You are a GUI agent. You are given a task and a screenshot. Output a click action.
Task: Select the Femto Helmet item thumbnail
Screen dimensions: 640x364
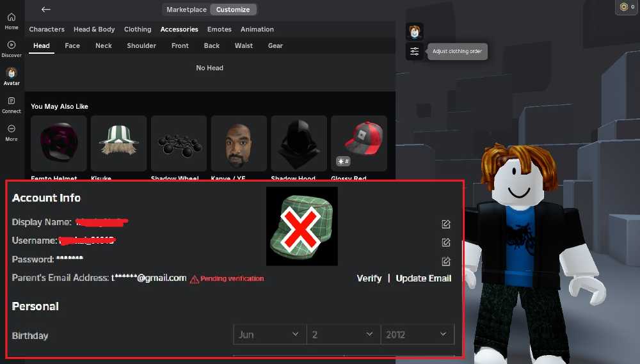(59, 143)
